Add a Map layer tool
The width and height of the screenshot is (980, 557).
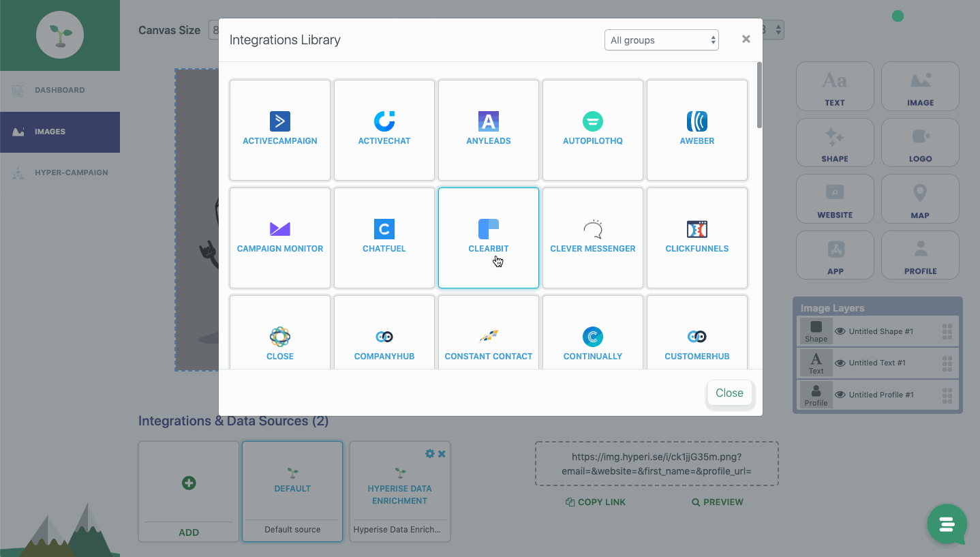pyautogui.click(x=920, y=199)
